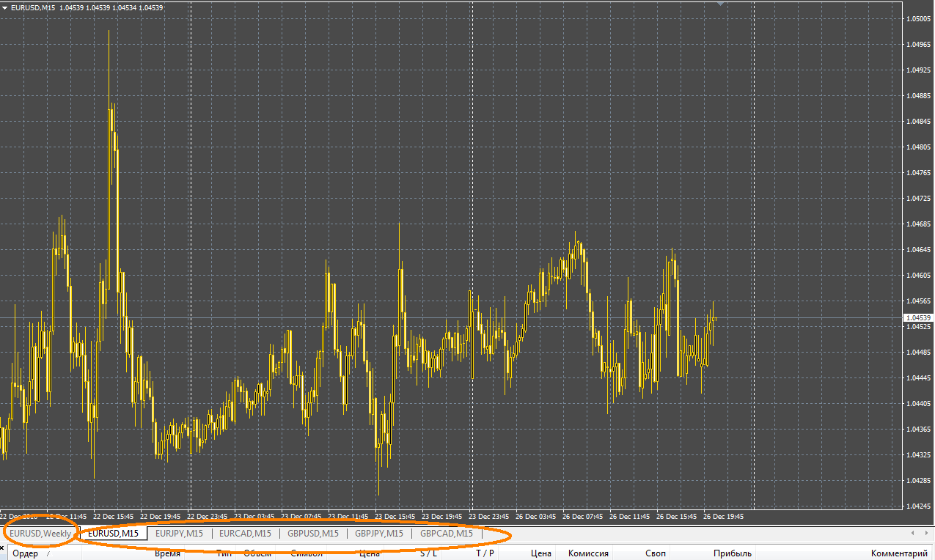Image resolution: width=935 pixels, height=560 pixels.
Task: Sort trades by the Своп column
Action: click(x=656, y=553)
